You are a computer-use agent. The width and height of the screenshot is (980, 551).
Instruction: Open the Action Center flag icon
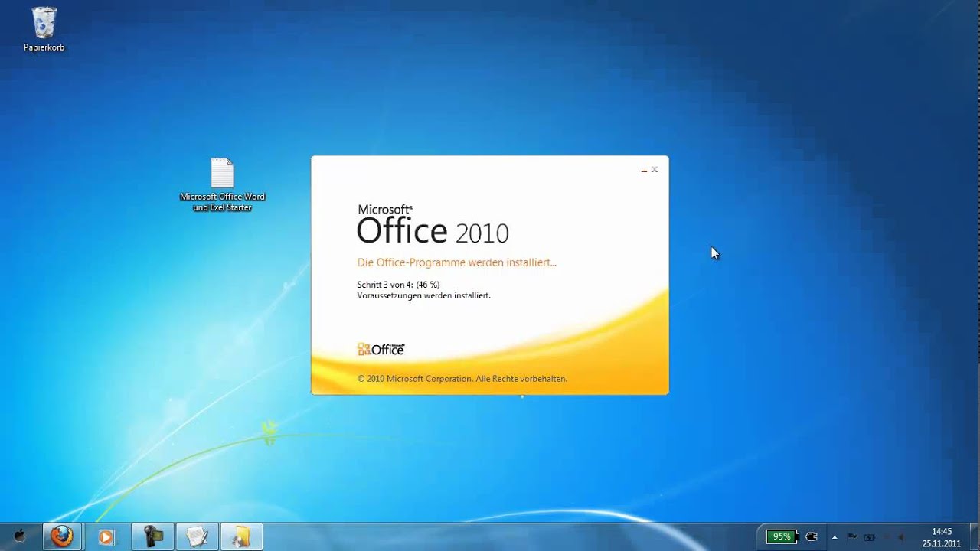tap(852, 537)
